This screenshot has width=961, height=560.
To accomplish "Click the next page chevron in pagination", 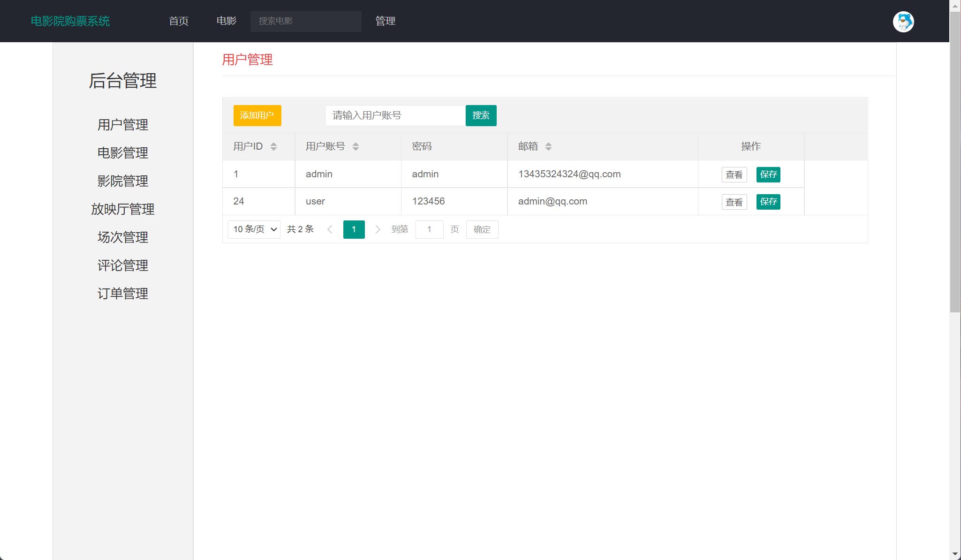I will click(378, 229).
